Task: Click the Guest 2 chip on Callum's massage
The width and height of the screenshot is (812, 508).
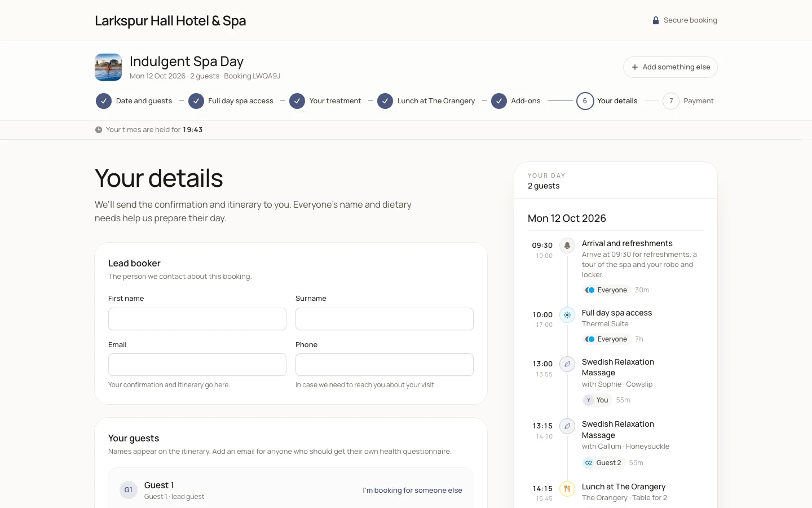Action: (603, 463)
